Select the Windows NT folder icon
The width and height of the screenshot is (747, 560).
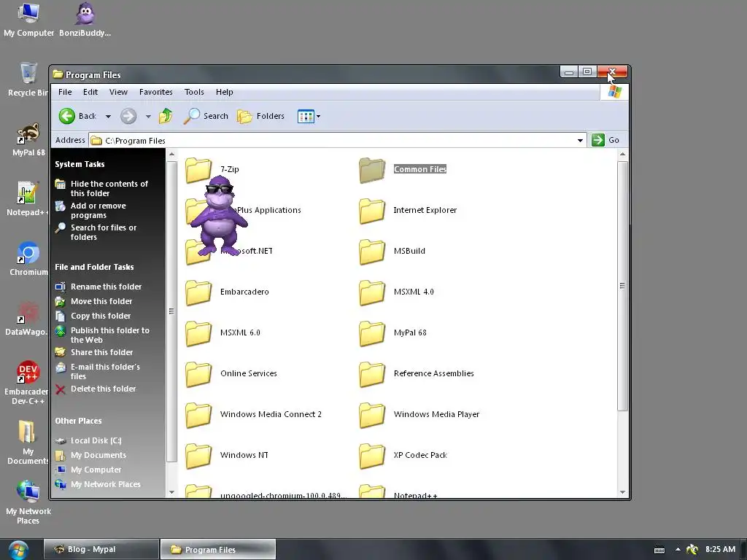tap(198, 455)
